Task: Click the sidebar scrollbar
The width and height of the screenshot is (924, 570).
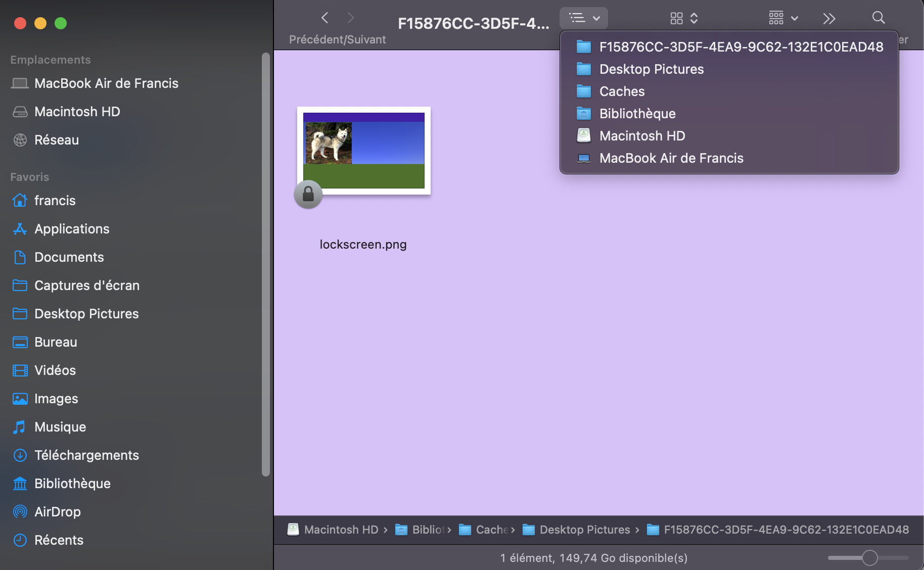Action: (x=266, y=264)
